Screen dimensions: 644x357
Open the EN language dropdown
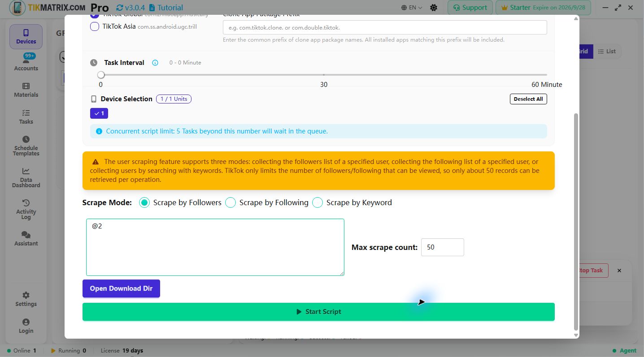coord(412,8)
